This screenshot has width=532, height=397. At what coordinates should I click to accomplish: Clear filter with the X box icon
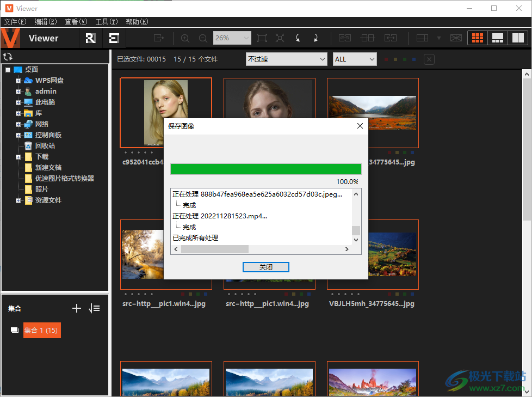429,59
